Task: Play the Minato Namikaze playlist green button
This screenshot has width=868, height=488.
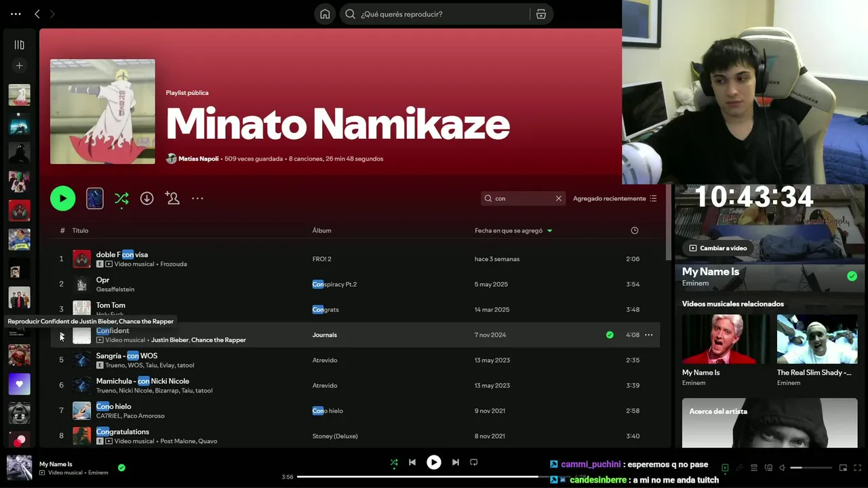Action: 62,199
